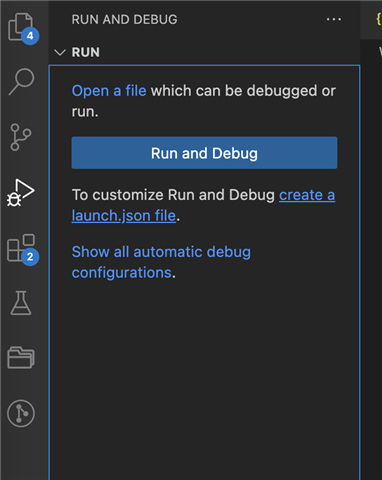Click the RUN AND DEBUG panel title
The image size is (382, 480).
tap(124, 19)
